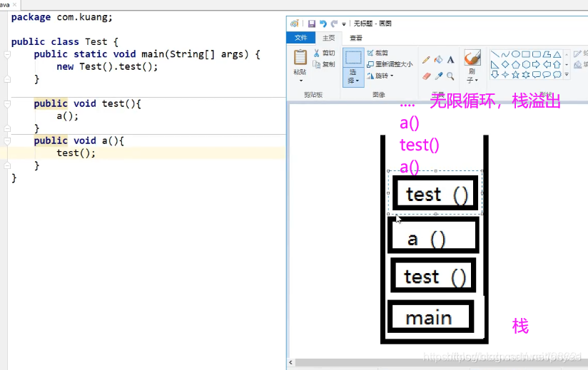The image size is (588, 370).
Task: Select the Five-point star shape
Action: pyautogui.click(x=516, y=75)
